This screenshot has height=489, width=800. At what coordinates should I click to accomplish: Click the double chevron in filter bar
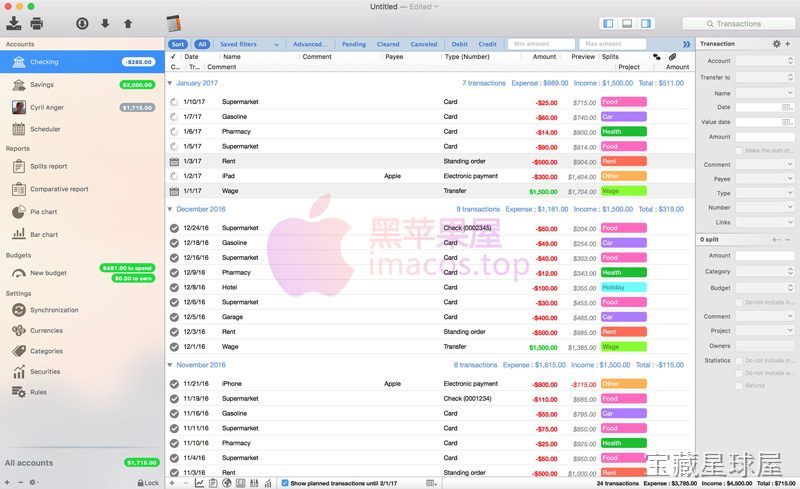[x=686, y=44]
